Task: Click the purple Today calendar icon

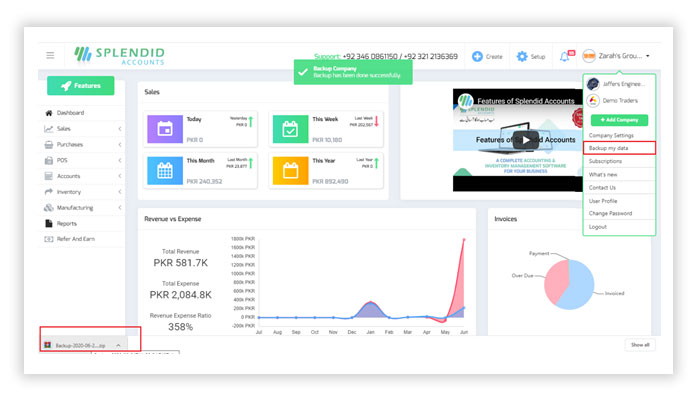Action: [x=165, y=129]
